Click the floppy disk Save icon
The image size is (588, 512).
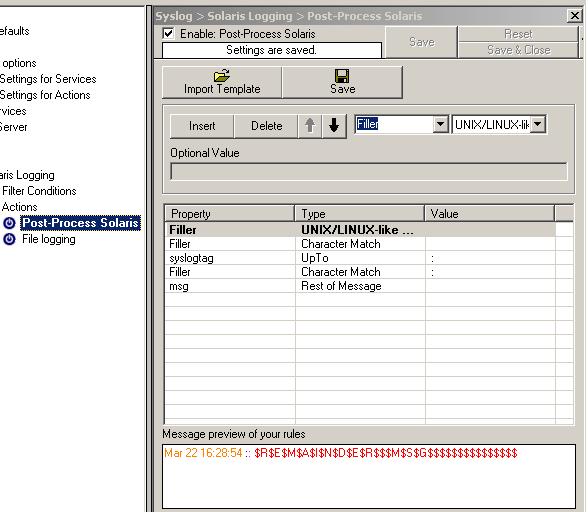pos(342,76)
